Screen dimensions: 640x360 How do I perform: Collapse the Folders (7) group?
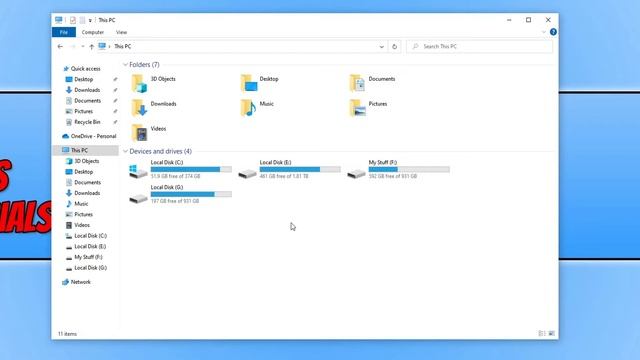click(125, 64)
